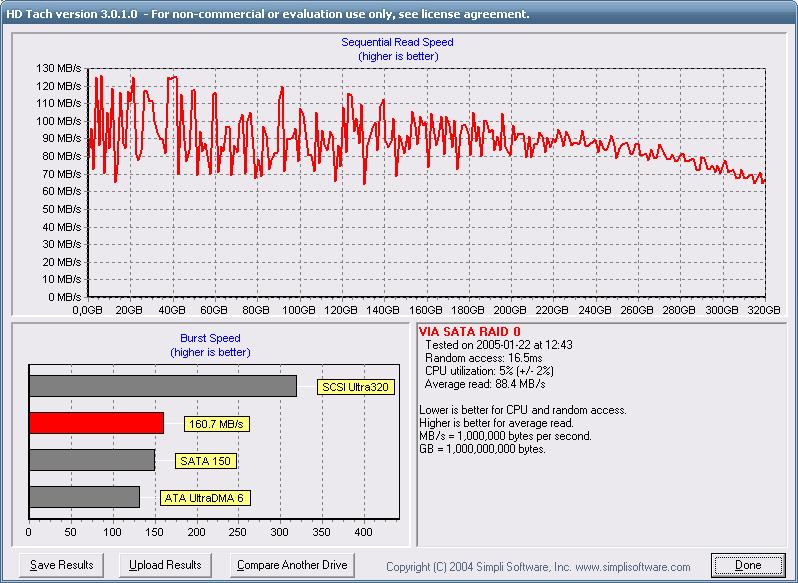
Task: Click the 0,0GB x-axis label
Action: click(x=88, y=310)
